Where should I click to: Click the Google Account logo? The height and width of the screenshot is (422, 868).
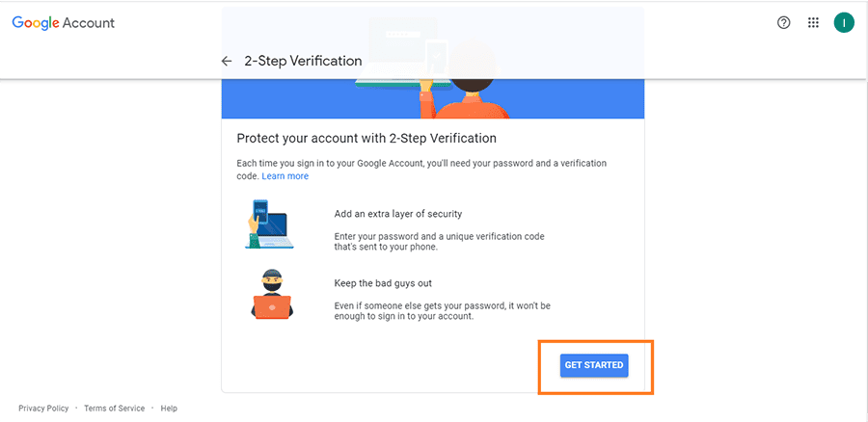[x=63, y=23]
